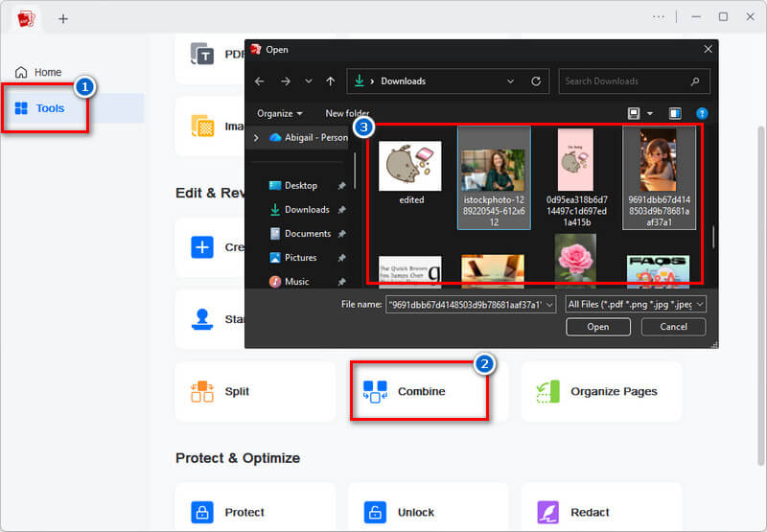This screenshot has height=532, width=767.
Task: Select the Redact tool icon
Action: pyautogui.click(x=547, y=512)
